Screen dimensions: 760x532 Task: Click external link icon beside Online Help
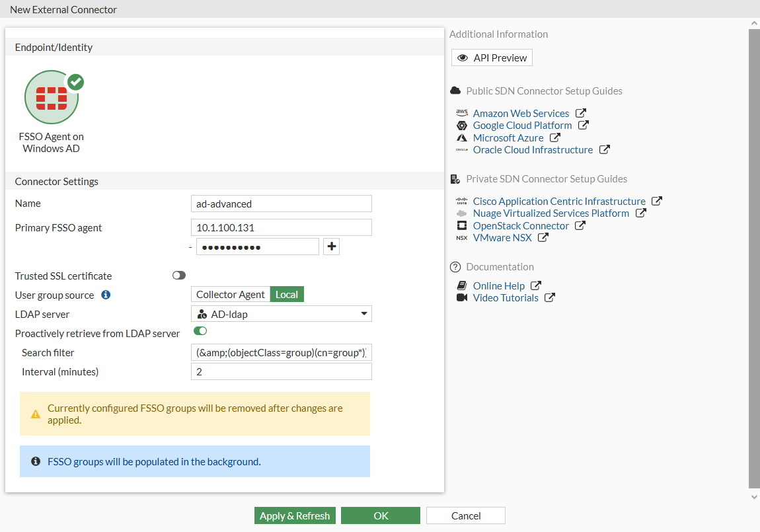(536, 285)
